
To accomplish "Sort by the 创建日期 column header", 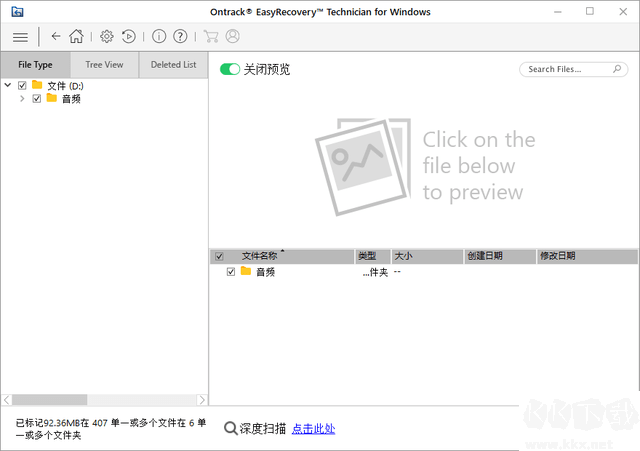I will click(500, 256).
